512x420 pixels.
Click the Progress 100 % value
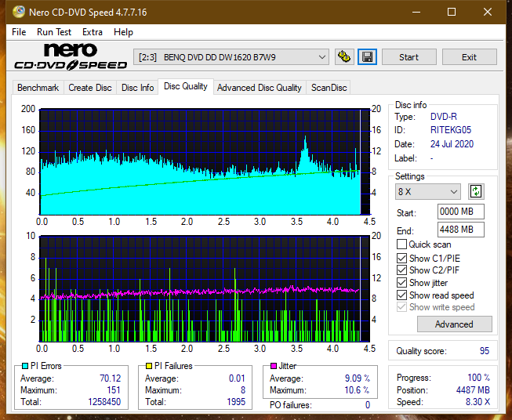pyautogui.click(x=478, y=378)
